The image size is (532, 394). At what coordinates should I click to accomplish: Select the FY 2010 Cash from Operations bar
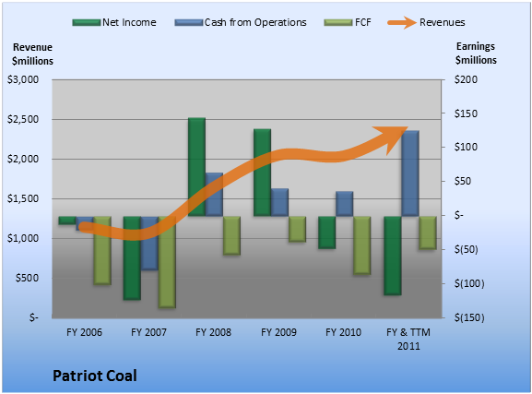(x=345, y=203)
